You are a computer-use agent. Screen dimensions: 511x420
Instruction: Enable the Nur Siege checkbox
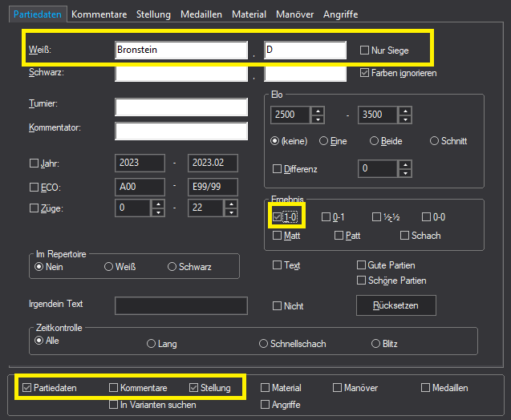(x=365, y=50)
